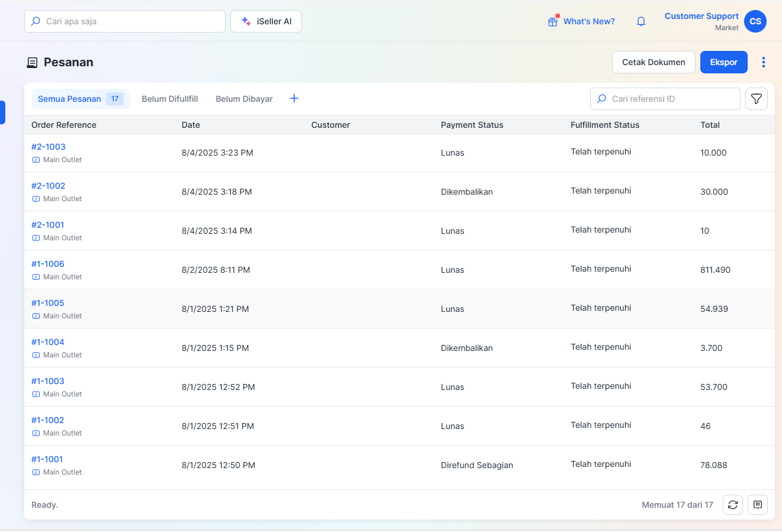782x532 pixels.
Task: Open the filter funnel icon
Action: tap(757, 99)
